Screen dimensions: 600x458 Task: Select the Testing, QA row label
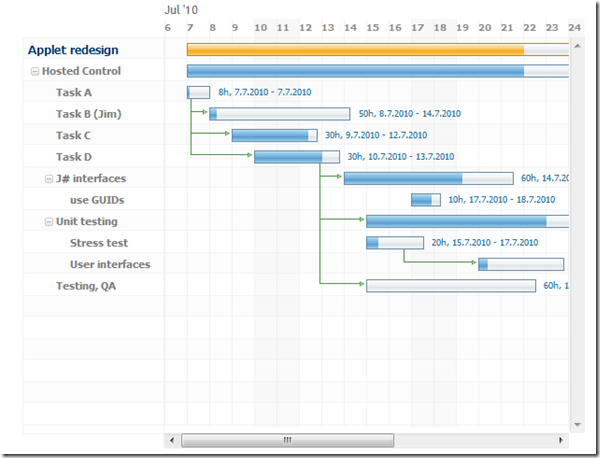86,286
